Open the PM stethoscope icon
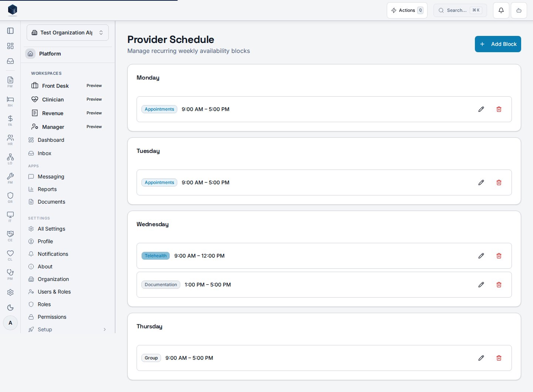The width and height of the screenshot is (533, 392). [10, 274]
